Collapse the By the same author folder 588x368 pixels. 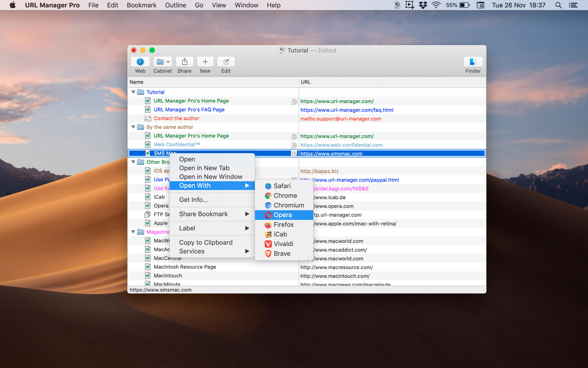(x=133, y=127)
